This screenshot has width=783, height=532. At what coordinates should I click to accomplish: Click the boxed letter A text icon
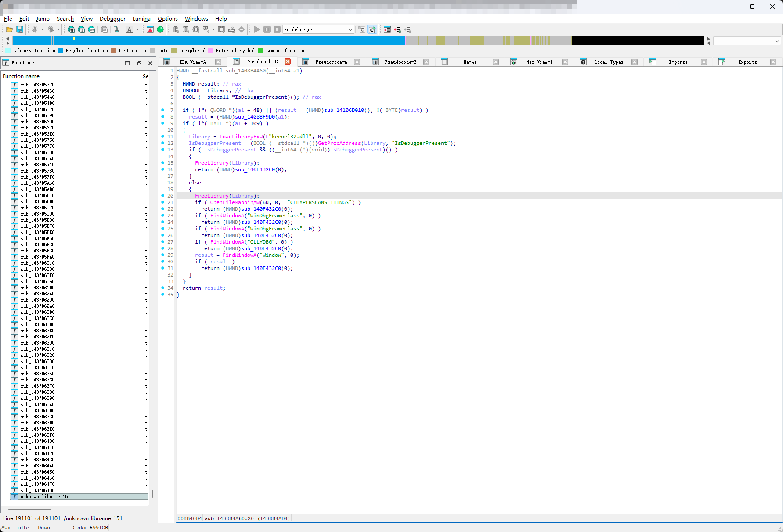(130, 29)
